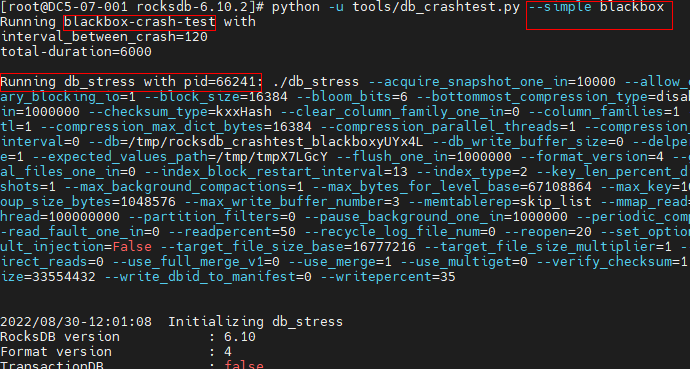Click the --acquire_snapshot_one_in=10000 option
Image resolution: width=690 pixels, height=369 pixels.
[492, 82]
